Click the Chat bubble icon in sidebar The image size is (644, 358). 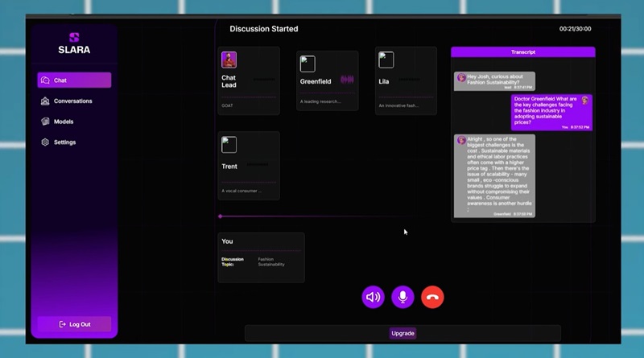coord(46,80)
